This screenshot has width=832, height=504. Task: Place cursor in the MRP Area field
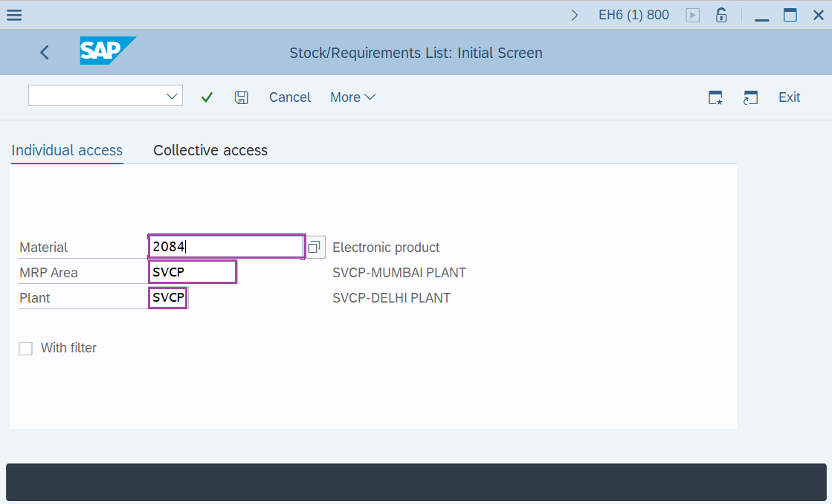coord(192,271)
